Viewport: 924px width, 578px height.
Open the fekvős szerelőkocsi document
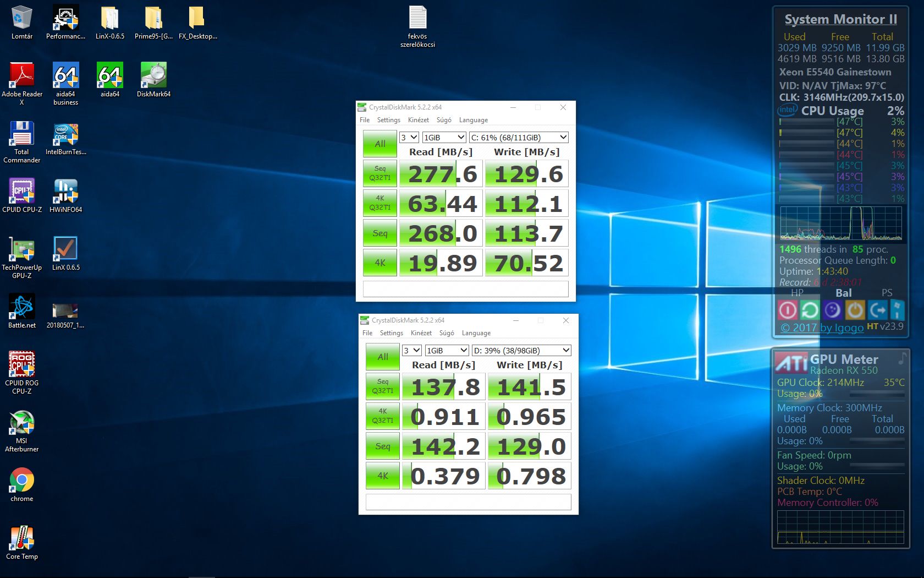point(417,26)
